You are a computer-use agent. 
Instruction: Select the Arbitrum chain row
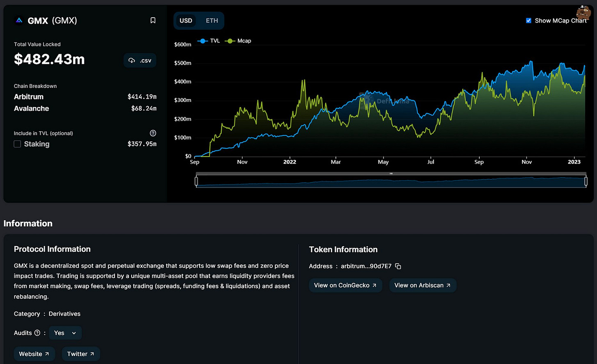click(x=85, y=97)
